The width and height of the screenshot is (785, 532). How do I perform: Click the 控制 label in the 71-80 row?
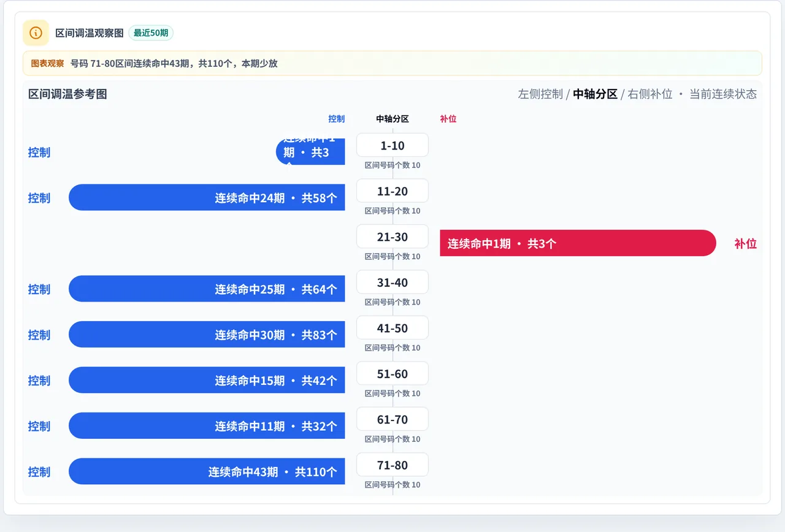point(39,472)
